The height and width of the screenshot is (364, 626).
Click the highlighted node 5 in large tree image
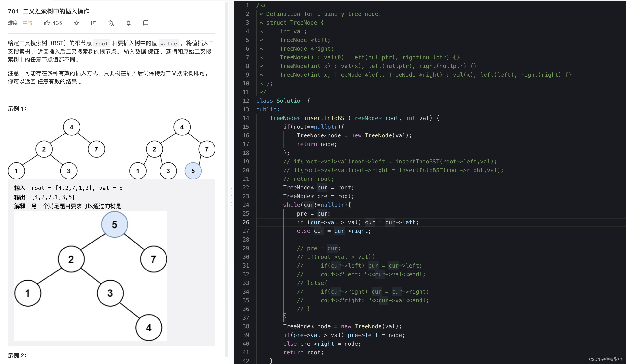pyautogui.click(x=114, y=224)
